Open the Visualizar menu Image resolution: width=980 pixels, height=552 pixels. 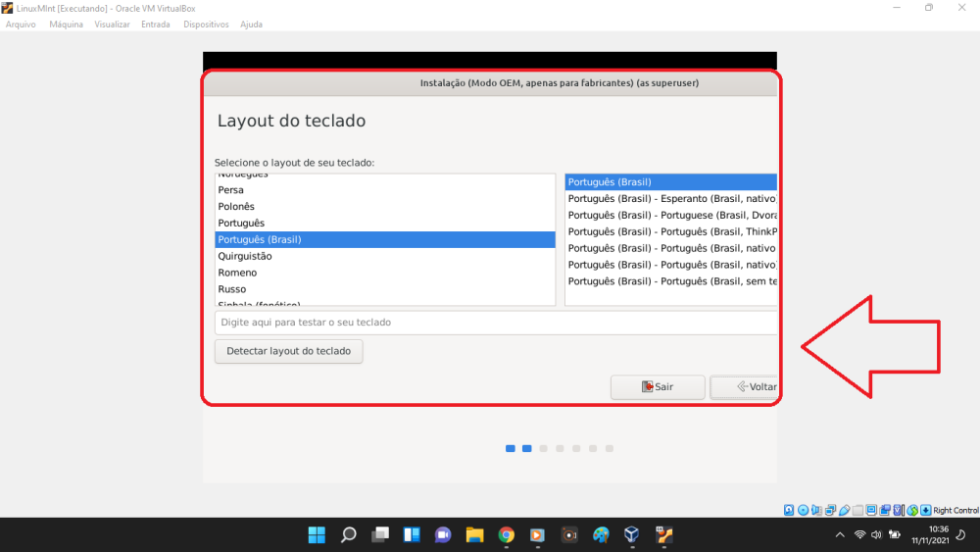[x=112, y=25]
